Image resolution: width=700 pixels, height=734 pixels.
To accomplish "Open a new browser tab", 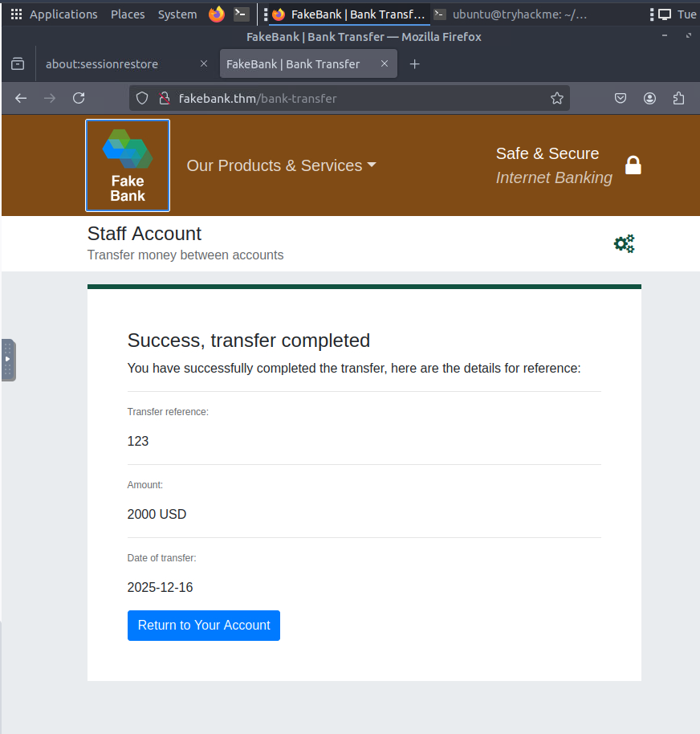I will [414, 64].
